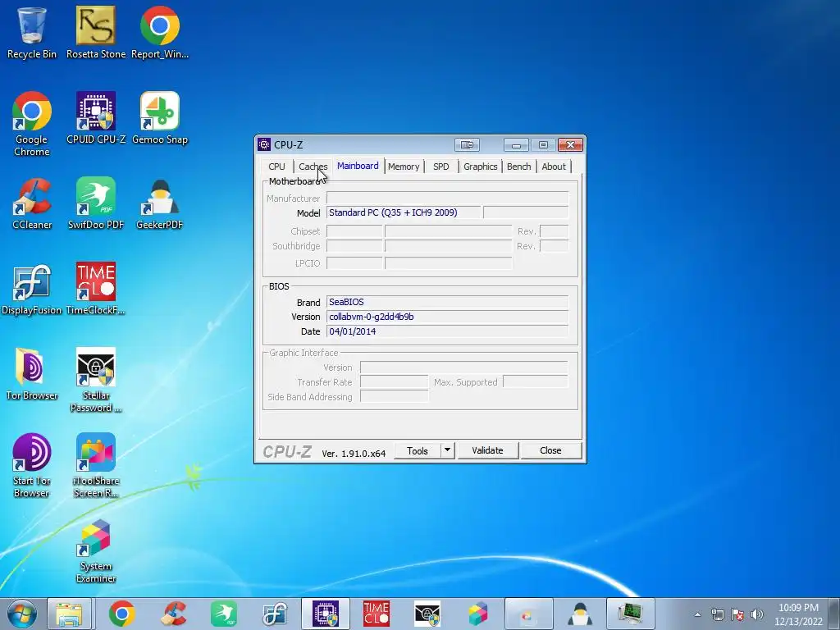Open Google Chrome desktop shortcut
The width and height of the screenshot is (840, 630).
pyautogui.click(x=32, y=124)
